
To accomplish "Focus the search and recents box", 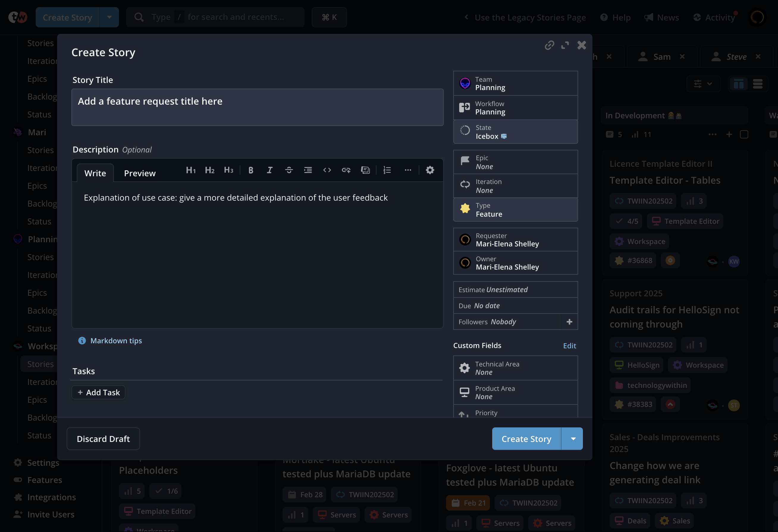I will tap(215, 17).
